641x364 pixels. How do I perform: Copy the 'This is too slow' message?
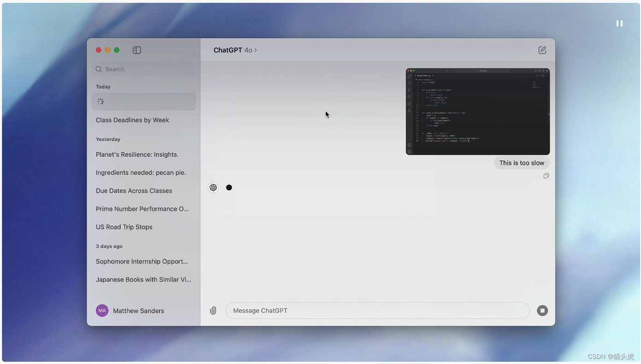(x=546, y=176)
